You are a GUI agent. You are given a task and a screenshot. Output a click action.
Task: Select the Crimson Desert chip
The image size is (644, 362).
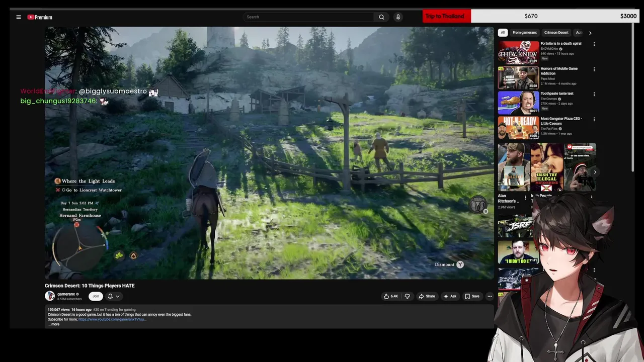pyautogui.click(x=556, y=33)
